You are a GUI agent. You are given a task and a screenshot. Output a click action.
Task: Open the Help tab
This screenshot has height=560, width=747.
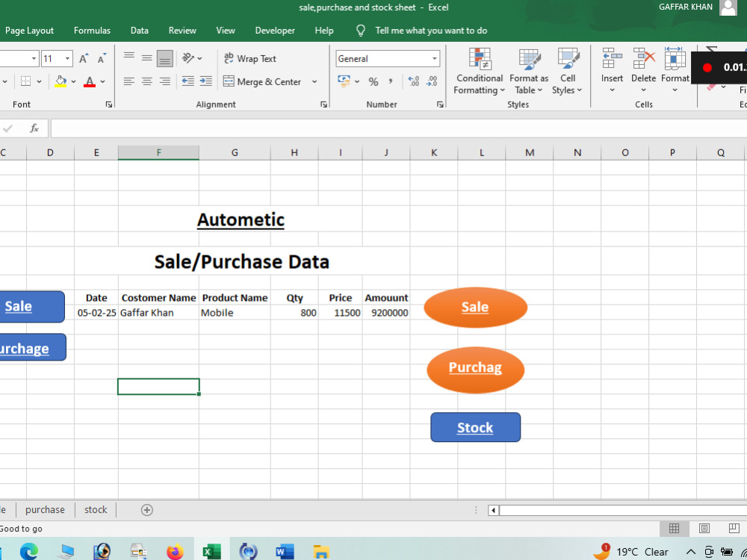click(x=324, y=31)
